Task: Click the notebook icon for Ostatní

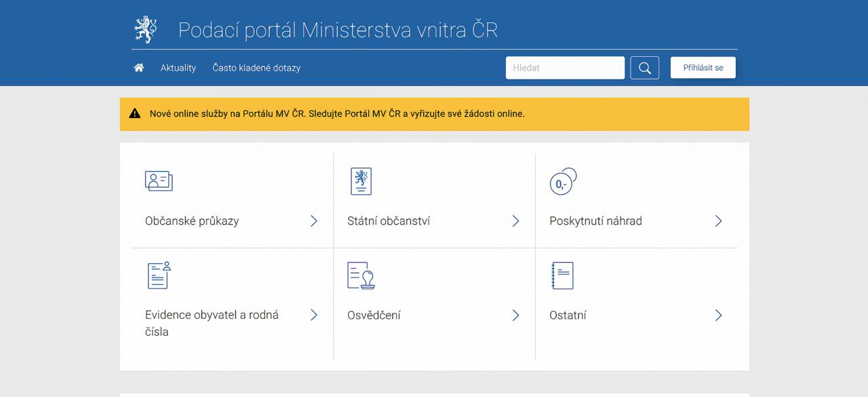Action: pos(562,276)
